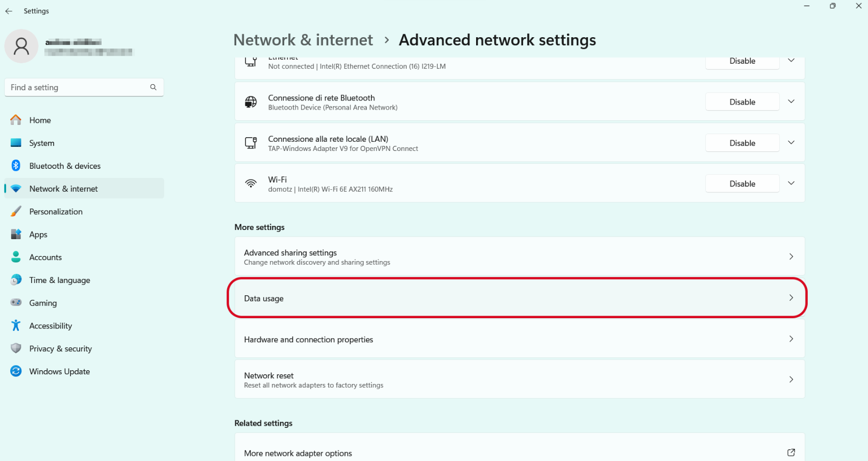
Task: Disable the Wi-Fi adapter
Action: click(742, 184)
